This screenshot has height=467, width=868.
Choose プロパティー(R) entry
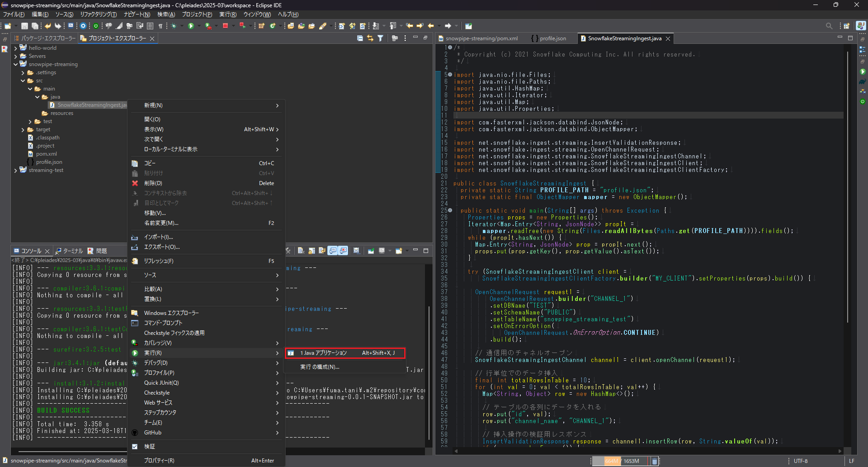tap(207, 461)
